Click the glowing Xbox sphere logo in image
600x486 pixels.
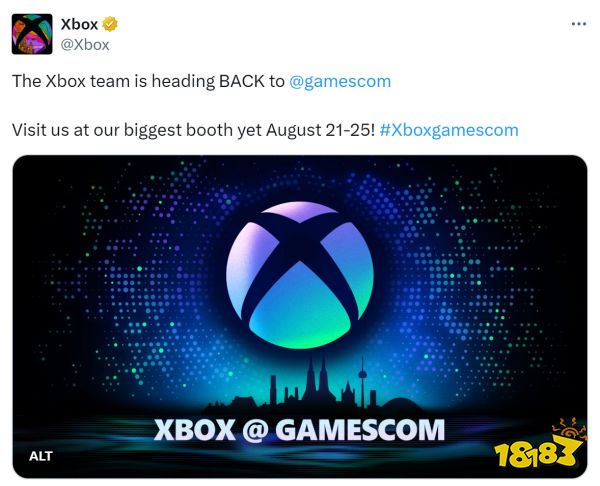300,275
